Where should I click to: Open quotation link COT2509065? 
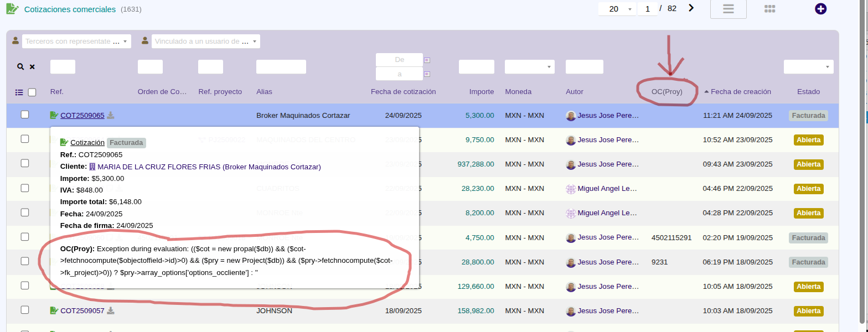82,116
